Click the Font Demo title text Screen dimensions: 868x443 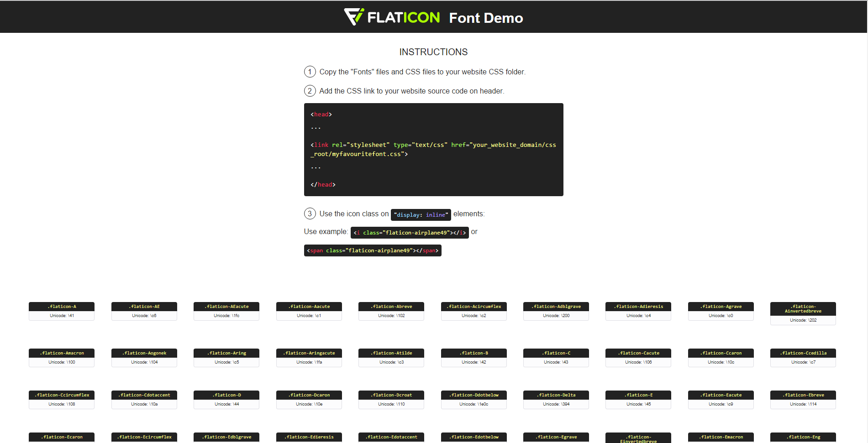pos(485,18)
